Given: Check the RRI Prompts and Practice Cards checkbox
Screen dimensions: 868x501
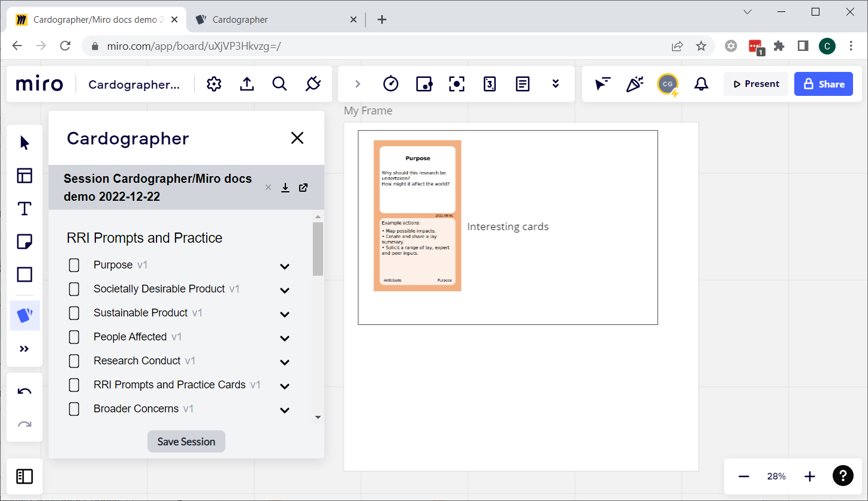Looking at the screenshot, I should point(74,385).
